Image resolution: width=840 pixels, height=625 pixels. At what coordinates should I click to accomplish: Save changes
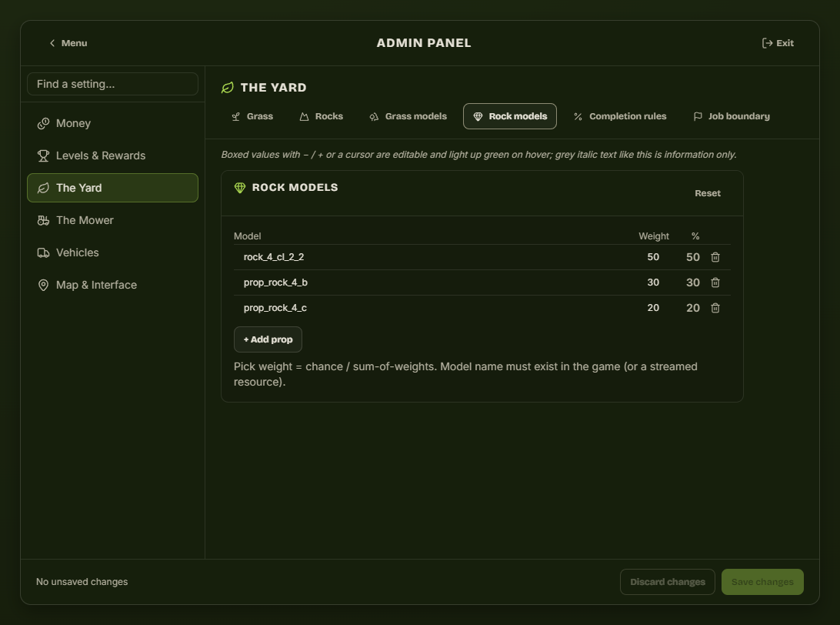(762, 582)
